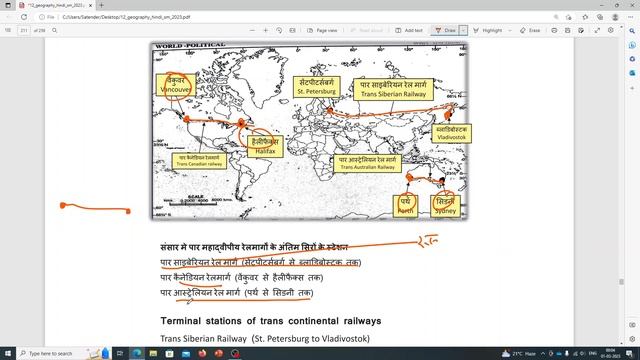Save the PDF document
Viewport: 640px width, 360px height.
coord(568,30)
